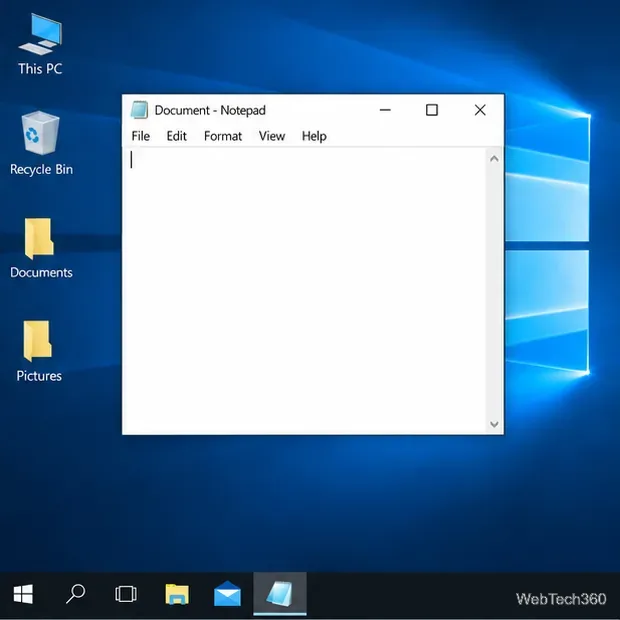Viewport: 620px width, 620px height.
Task: Click the Notepad icon in title bar
Action: point(139,110)
